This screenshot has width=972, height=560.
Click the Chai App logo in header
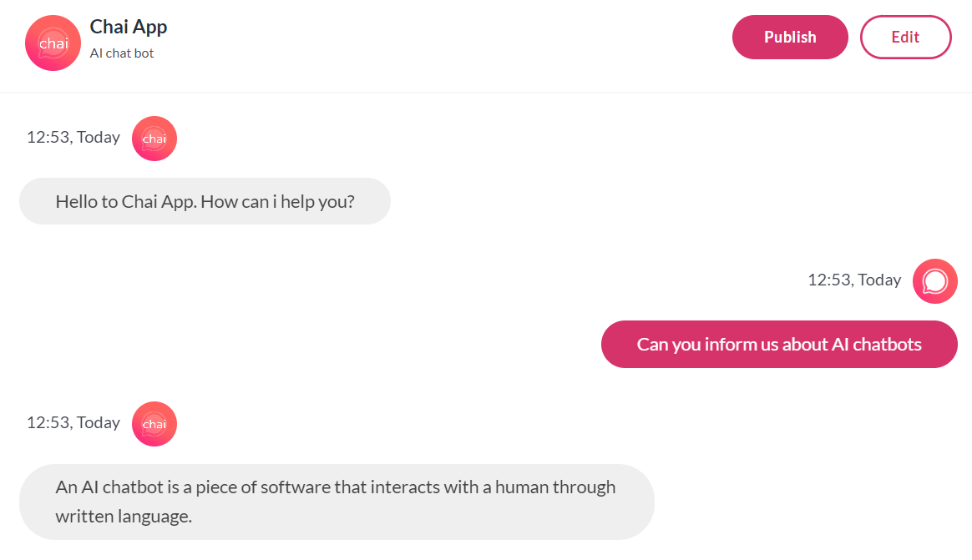point(53,43)
